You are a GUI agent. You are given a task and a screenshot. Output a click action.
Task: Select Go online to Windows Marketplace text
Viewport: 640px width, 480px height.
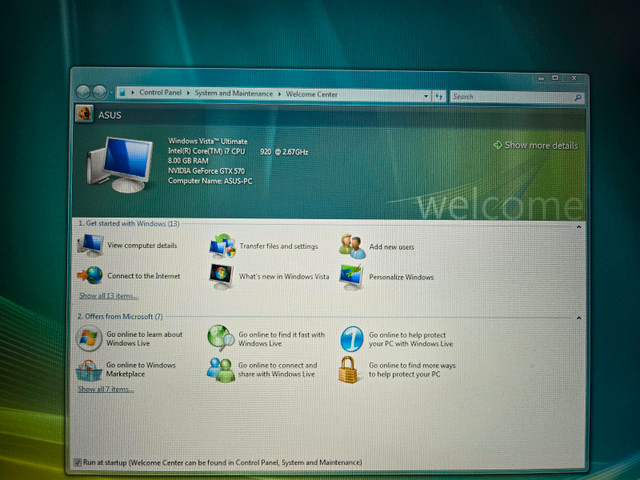[x=141, y=369]
